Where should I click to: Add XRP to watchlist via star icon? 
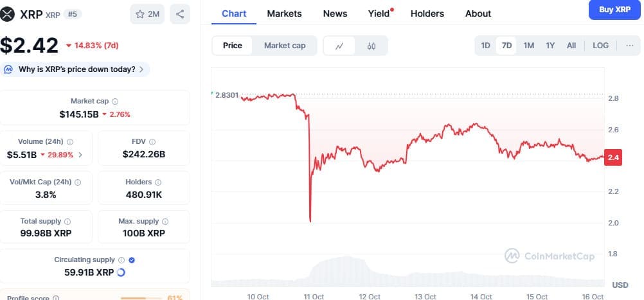tap(140, 14)
